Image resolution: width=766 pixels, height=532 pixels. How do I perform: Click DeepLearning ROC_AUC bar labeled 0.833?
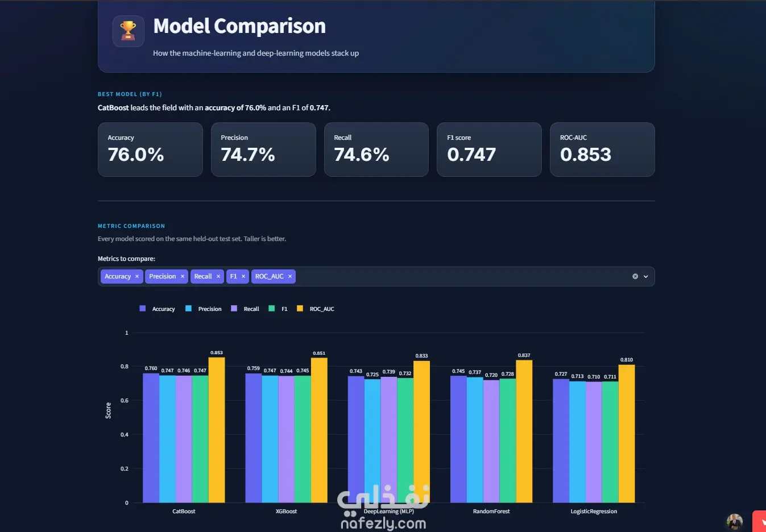pos(421,432)
